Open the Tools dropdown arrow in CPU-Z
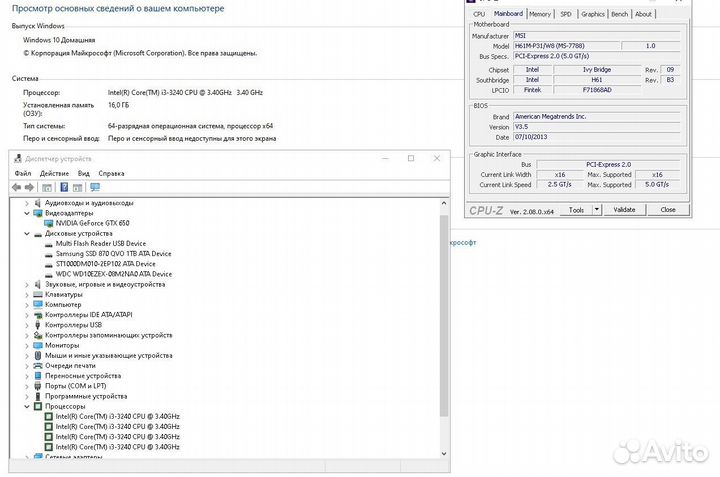The height and width of the screenshot is (477, 720). coord(595,210)
